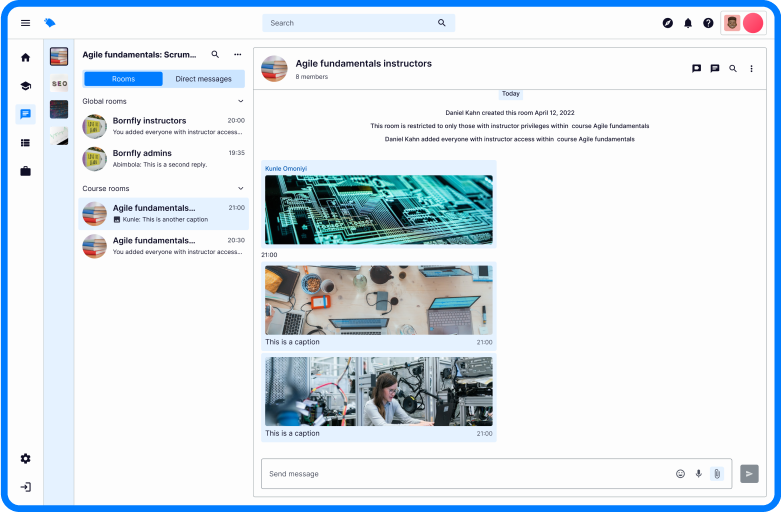The height and width of the screenshot is (512, 781).
Task: Switch to the Rooms tab
Action: click(123, 79)
